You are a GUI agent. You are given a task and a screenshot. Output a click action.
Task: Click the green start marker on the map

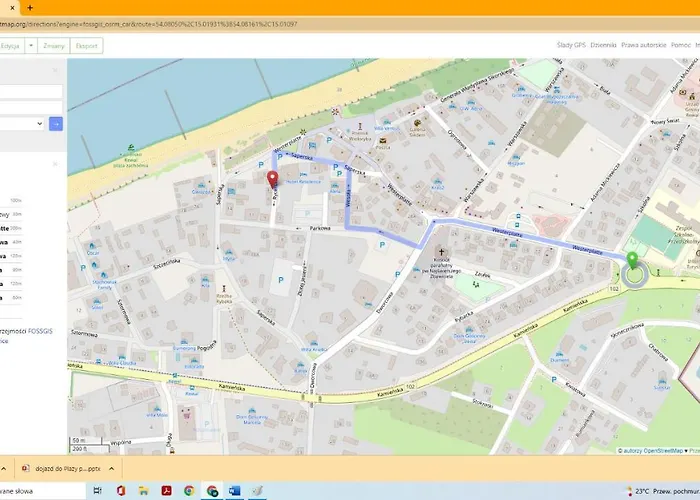coord(632,265)
